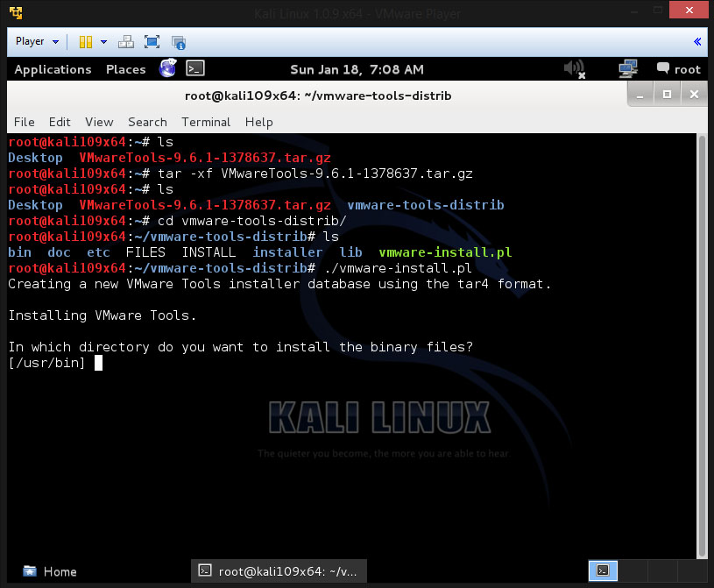
Task: Click the terminal window title text
Action: 318,96
